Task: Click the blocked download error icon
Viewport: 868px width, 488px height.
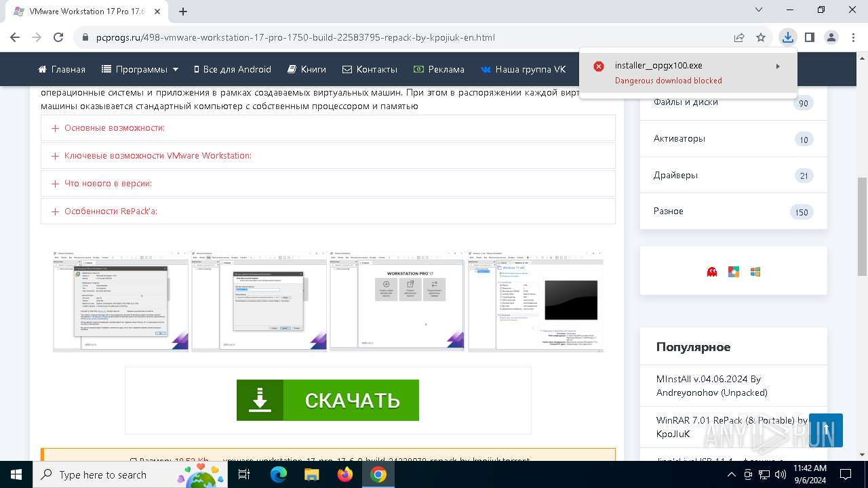Action: [x=599, y=66]
